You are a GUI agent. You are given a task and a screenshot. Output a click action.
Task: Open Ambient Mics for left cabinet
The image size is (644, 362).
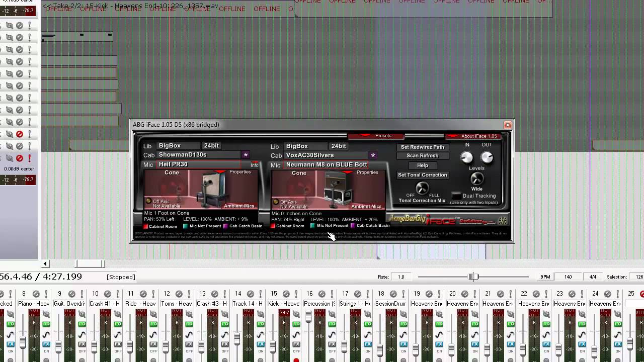click(x=239, y=206)
